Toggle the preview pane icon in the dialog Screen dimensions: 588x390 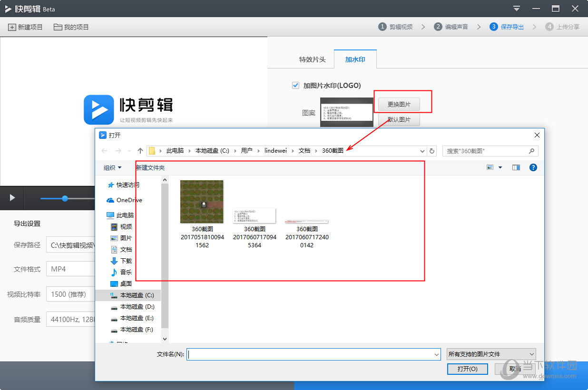click(x=516, y=167)
